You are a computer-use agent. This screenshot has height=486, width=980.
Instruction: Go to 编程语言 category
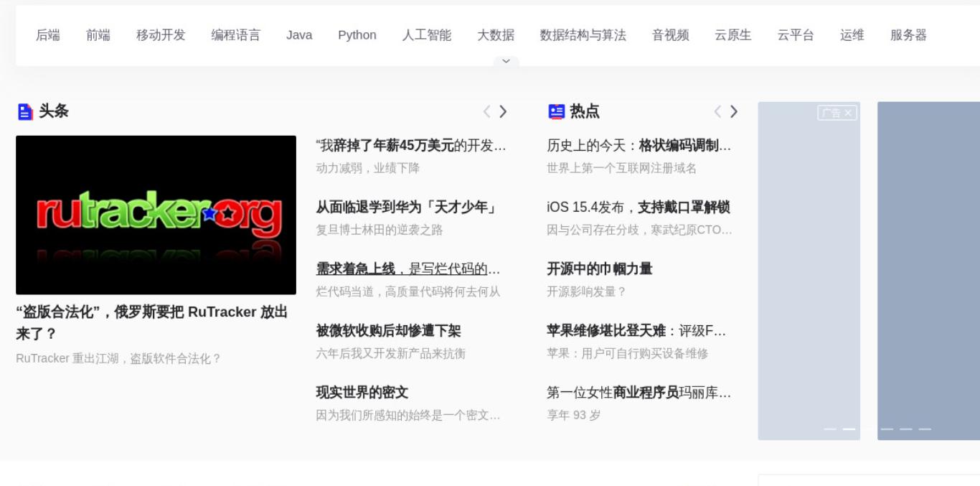236,35
